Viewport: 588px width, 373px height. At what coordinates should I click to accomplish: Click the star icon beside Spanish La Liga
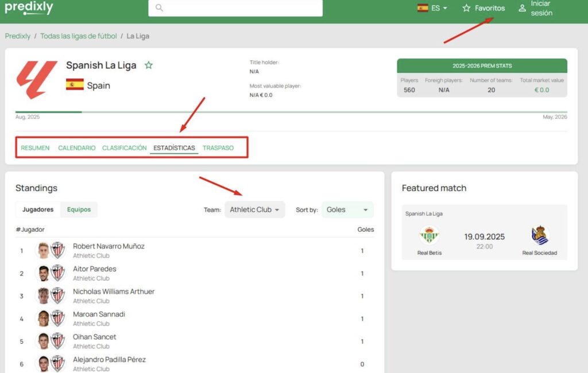pos(149,65)
